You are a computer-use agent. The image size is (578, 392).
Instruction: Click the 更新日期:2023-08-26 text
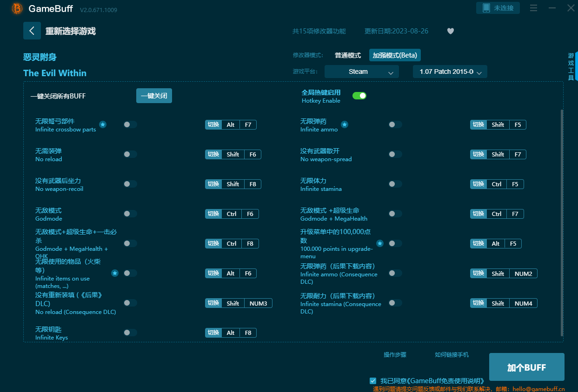tap(396, 31)
